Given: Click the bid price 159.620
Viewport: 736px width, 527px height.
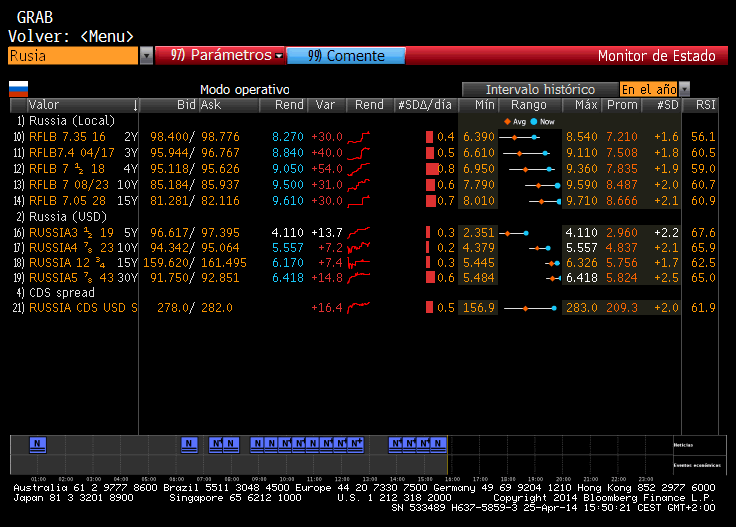Looking at the screenshot, I should [x=166, y=263].
